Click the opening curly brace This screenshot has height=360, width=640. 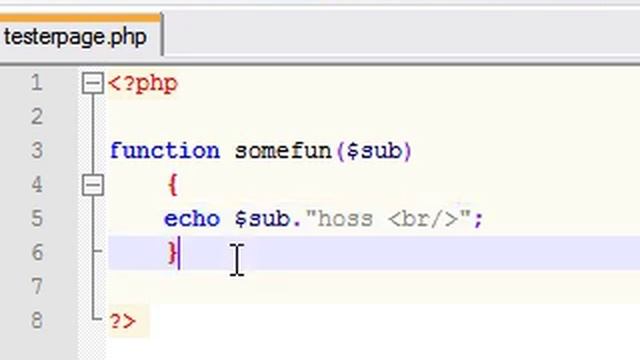173,185
